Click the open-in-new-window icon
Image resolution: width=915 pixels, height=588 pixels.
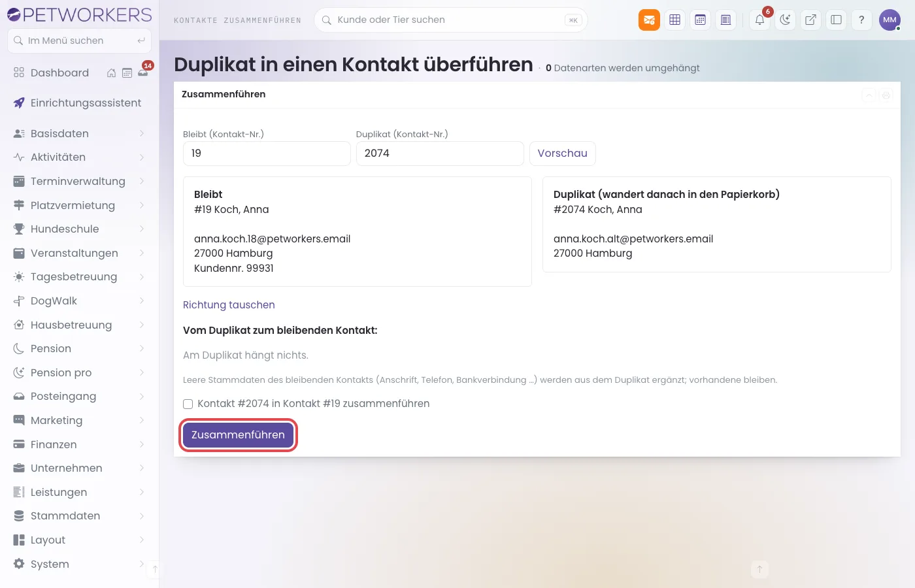pyautogui.click(x=810, y=20)
